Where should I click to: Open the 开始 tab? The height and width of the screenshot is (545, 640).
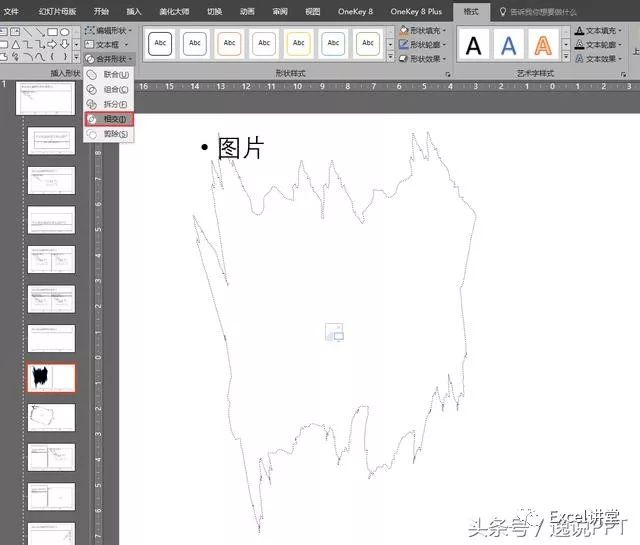pyautogui.click(x=101, y=11)
